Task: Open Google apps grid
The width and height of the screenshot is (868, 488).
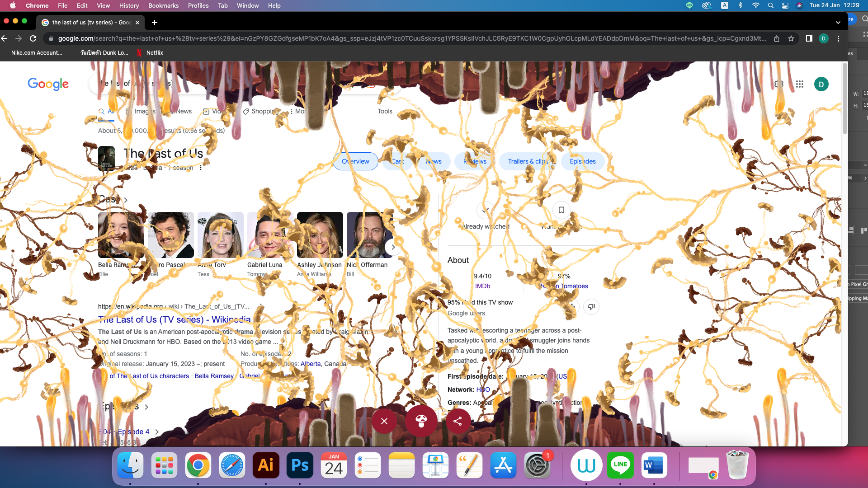Action: pyautogui.click(x=800, y=84)
